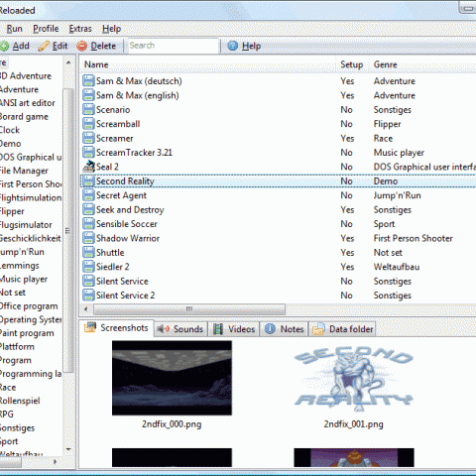Sort list by the Setup column header

click(x=352, y=64)
